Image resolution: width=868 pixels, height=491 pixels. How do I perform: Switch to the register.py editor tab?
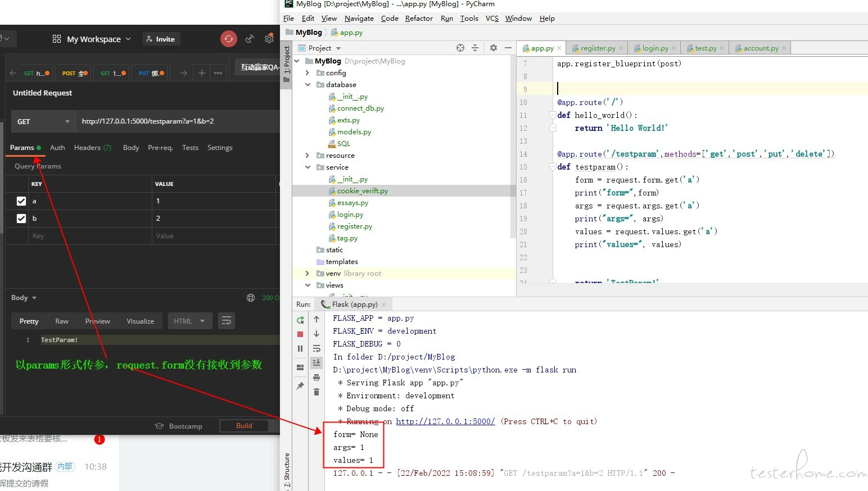pyautogui.click(x=598, y=48)
